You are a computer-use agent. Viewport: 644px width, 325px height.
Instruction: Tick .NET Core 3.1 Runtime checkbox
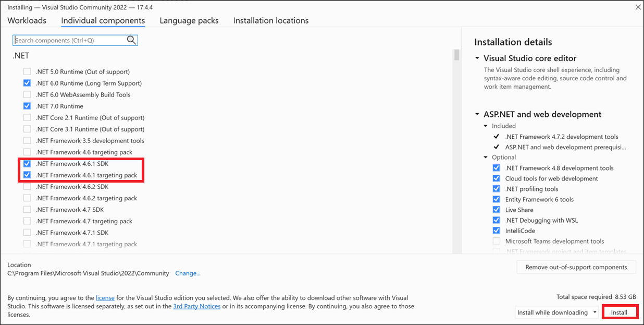point(27,129)
